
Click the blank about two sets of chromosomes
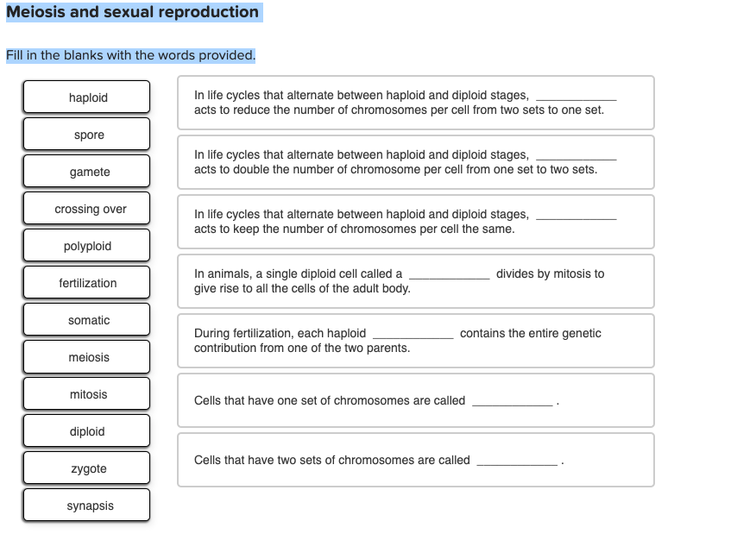(x=515, y=460)
